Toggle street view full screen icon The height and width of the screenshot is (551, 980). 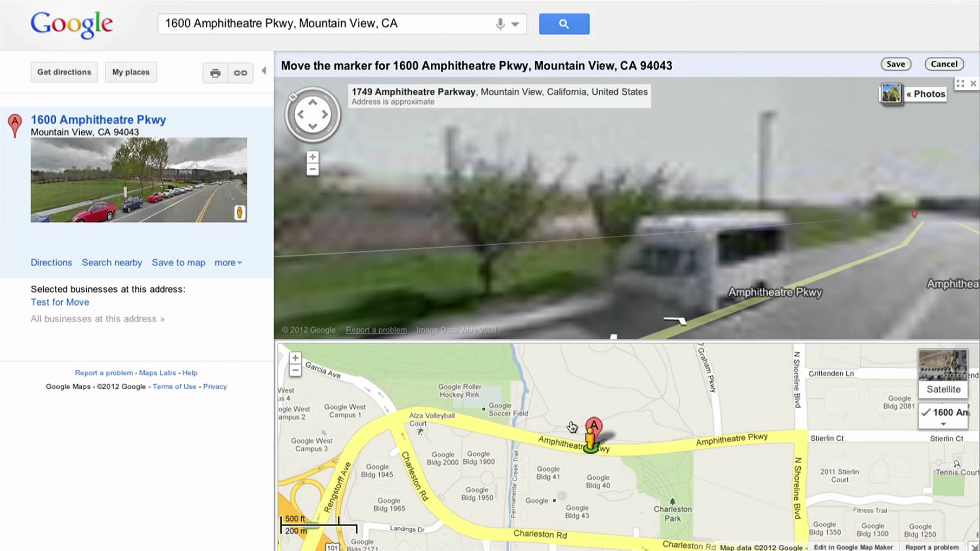tap(960, 84)
